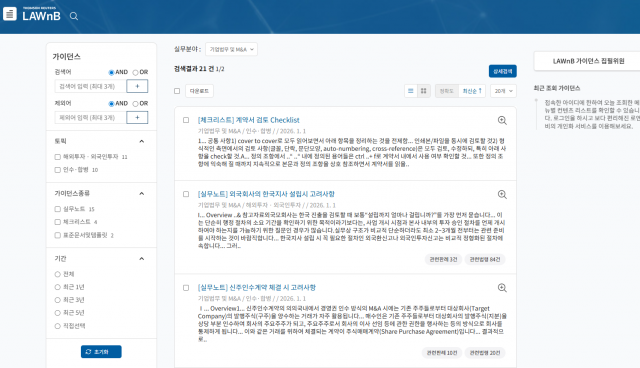Image resolution: width=640 pixels, height=368 pixels.
Task: Preview 외국회사의 한국지사 설립시 고려사항 magnifier icon
Action: [502, 195]
